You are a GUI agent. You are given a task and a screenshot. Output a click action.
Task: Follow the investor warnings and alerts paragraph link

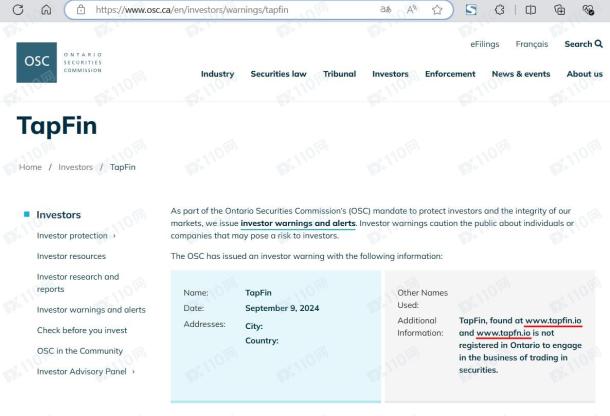(x=298, y=223)
